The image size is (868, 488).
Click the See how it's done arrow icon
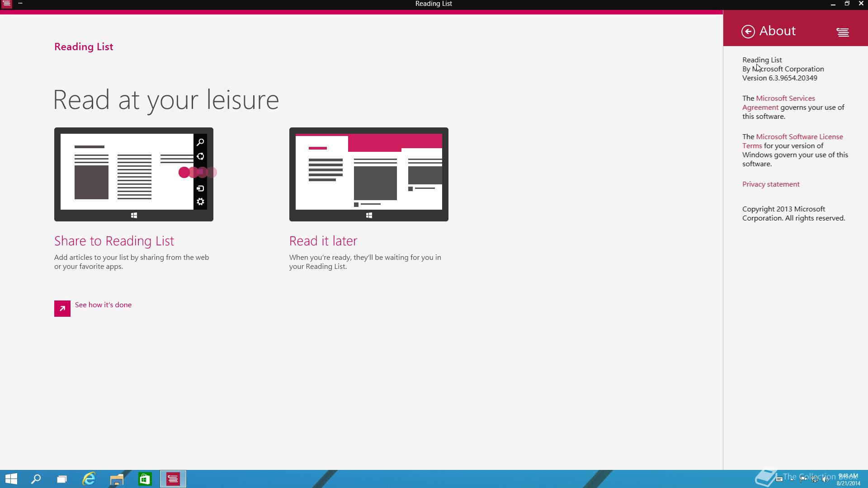[62, 309]
